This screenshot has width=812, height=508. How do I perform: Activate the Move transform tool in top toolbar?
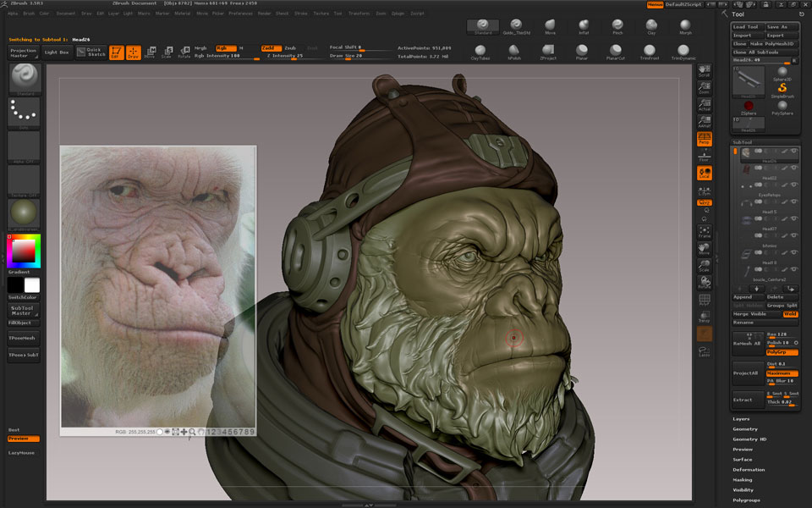coord(150,52)
